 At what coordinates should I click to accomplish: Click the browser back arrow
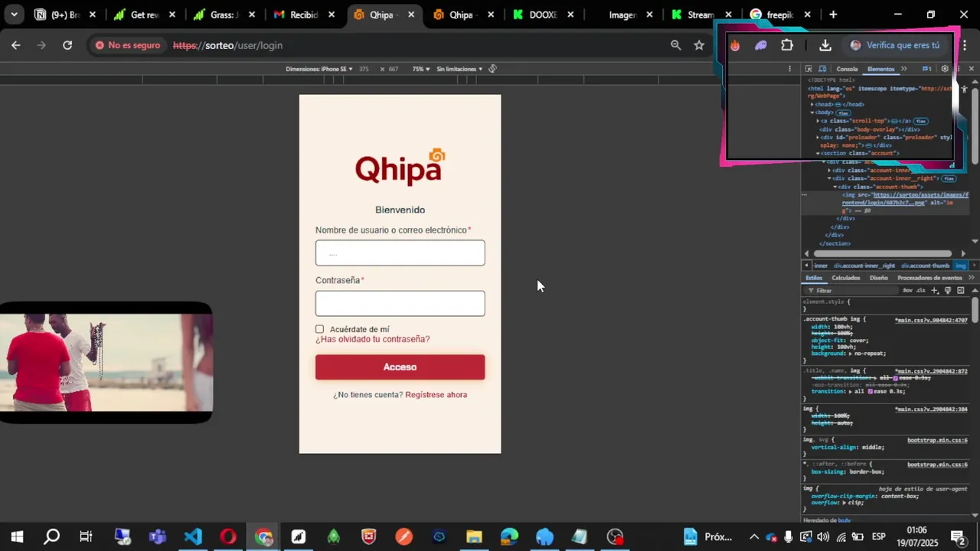(x=16, y=45)
